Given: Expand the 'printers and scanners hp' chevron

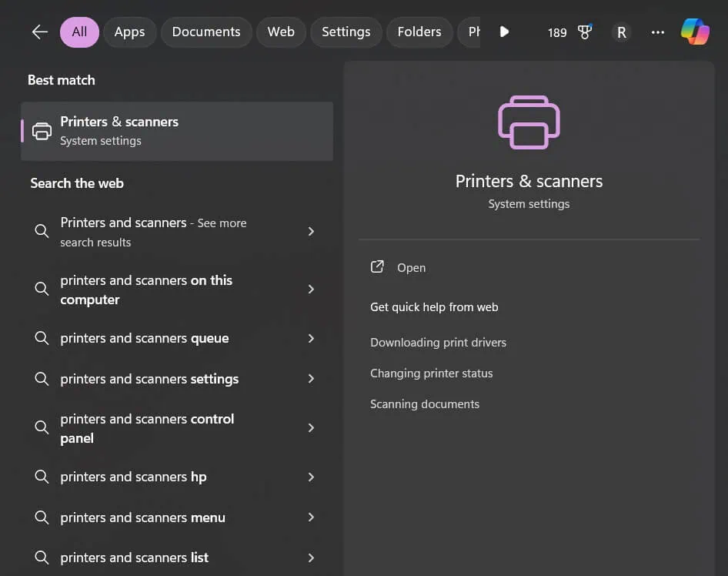Looking at the screenshot, I should pos(311,477).
